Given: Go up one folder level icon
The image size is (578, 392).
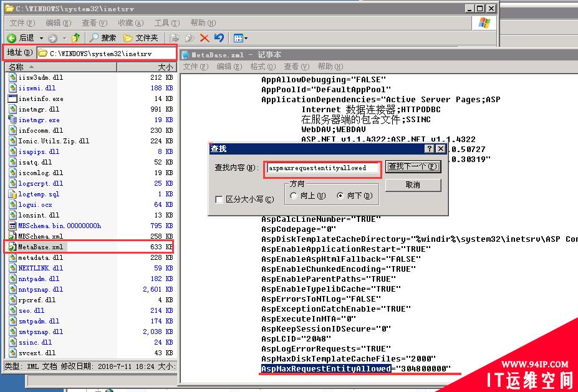Looking at the screenshot, I should coord(76,37).
